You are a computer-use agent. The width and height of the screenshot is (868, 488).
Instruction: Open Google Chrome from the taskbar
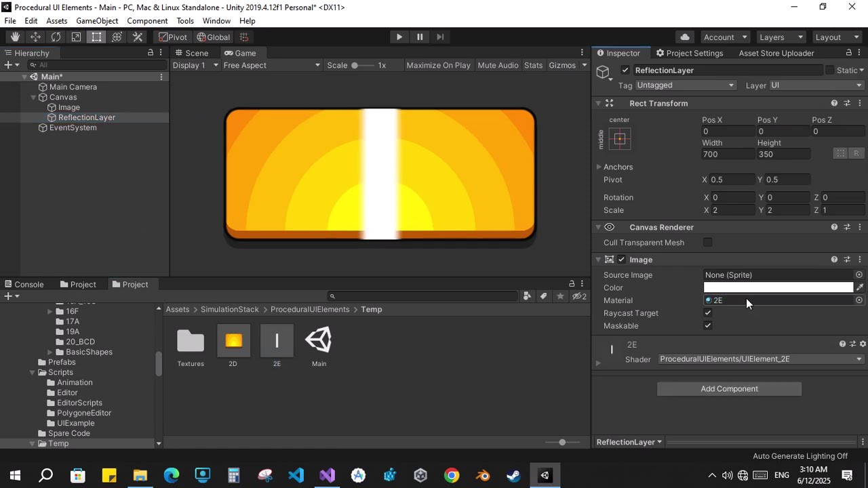pos(452,475)
